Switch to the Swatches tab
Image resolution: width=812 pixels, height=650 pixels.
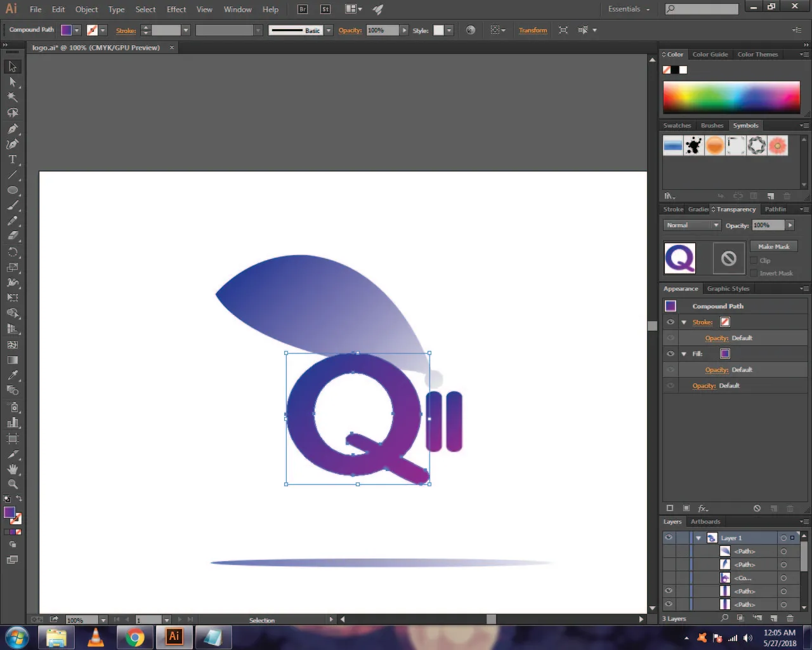[677, 126]
